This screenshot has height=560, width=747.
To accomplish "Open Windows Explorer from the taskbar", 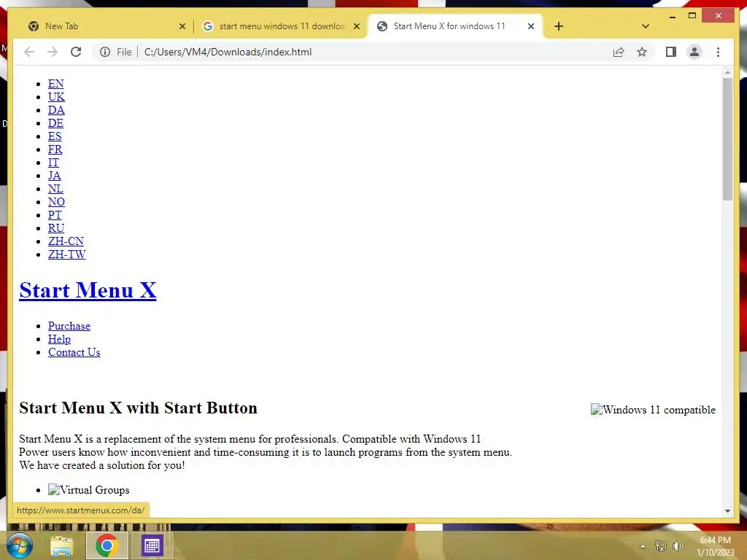I will [62, 545].
